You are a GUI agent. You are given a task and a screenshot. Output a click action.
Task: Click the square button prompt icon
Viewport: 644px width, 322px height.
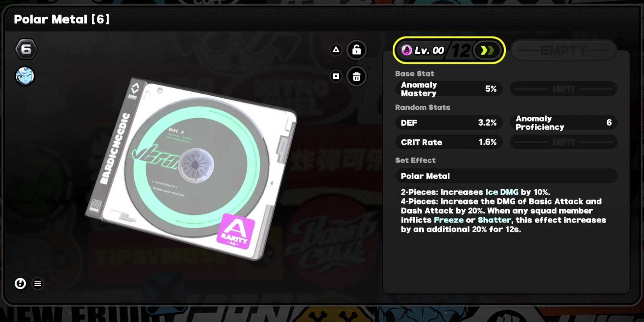(x=336, y=76)
